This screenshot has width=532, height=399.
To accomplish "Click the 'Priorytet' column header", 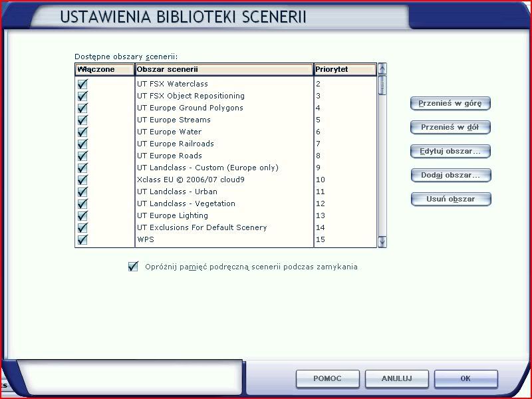I will click(344, 69).
